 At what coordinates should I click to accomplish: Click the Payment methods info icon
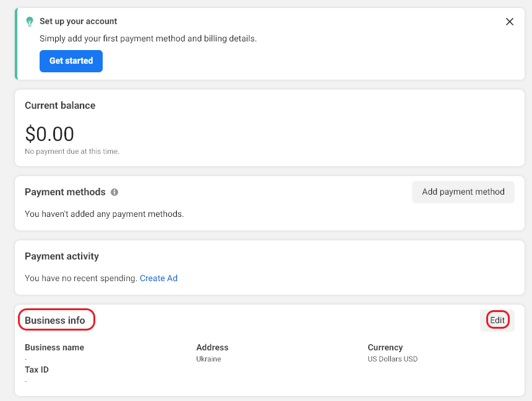[x=114, y=192]
